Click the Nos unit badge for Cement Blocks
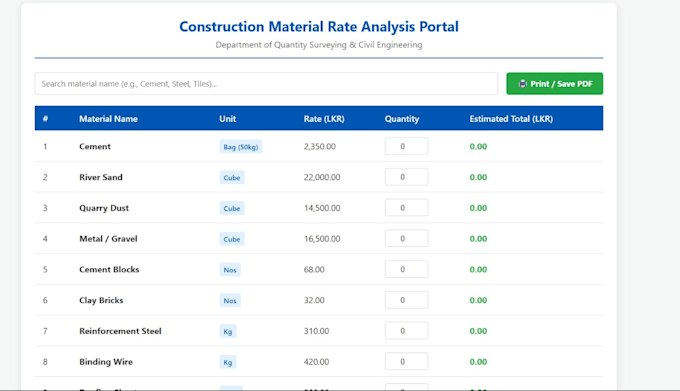 pos(230,270)
